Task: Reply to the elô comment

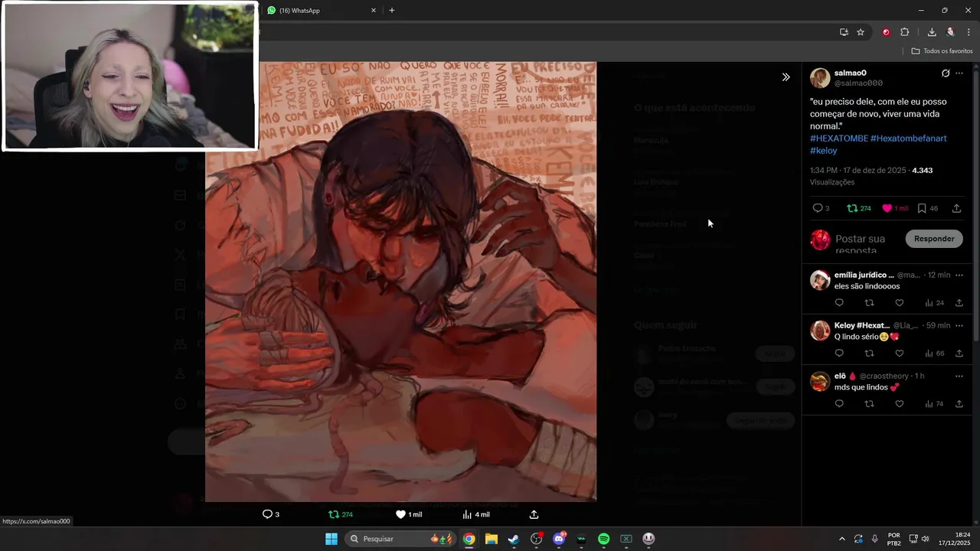Action: pyautogui.click(x=839, y=404)
